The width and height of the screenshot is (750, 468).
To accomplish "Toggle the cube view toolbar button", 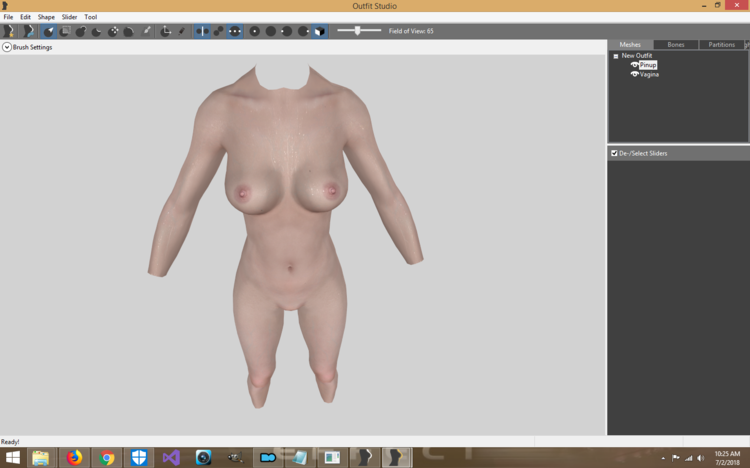I will [x=320, y=31].
